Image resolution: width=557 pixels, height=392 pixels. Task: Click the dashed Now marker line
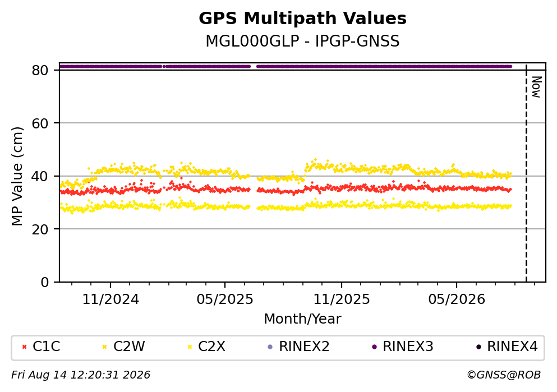526,172
